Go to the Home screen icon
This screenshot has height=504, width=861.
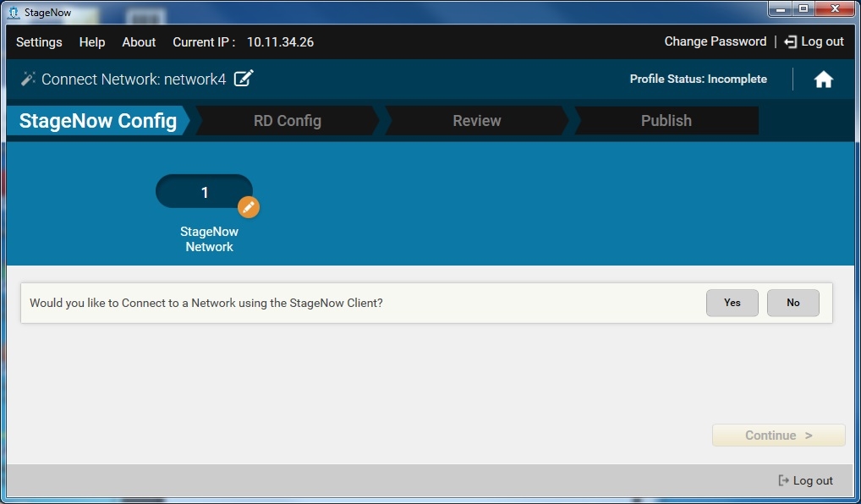click(x=823, y=79)
